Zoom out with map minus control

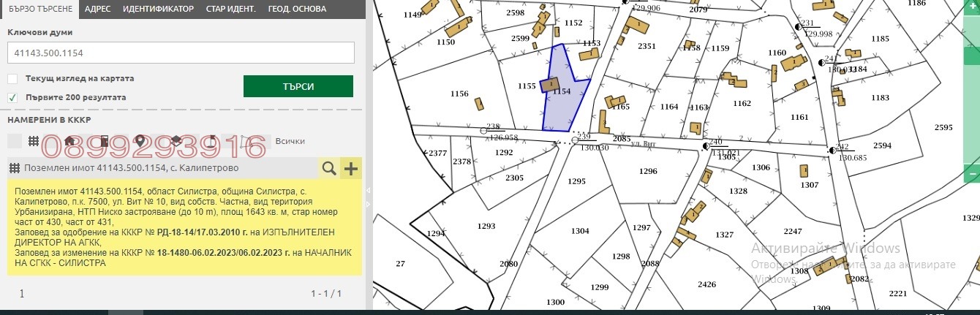coord(971,175)
